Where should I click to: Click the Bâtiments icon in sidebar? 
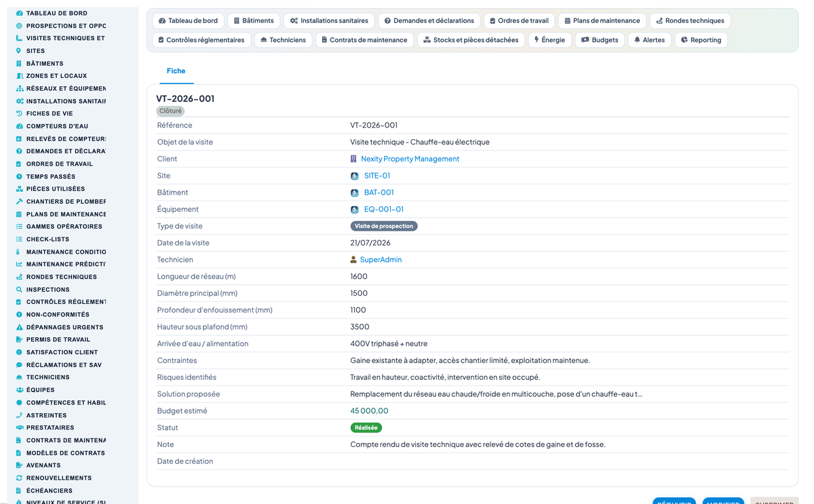(19, 63)
